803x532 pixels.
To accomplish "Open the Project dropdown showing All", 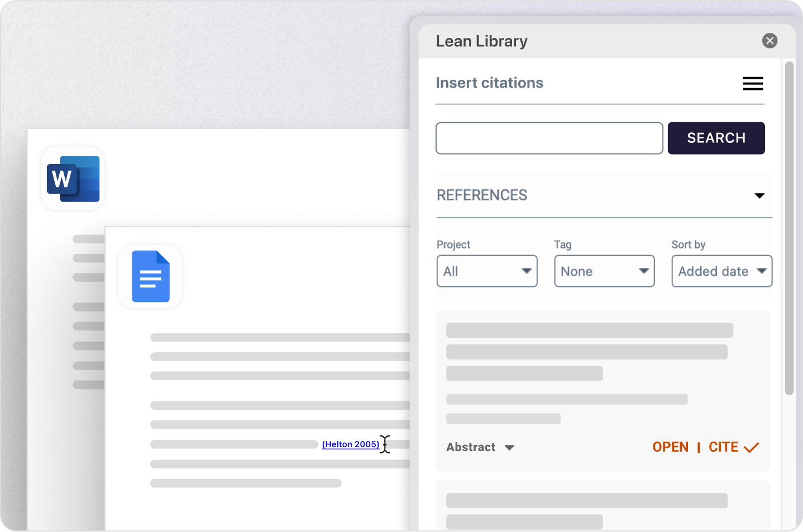I will [x=486, y=271].
